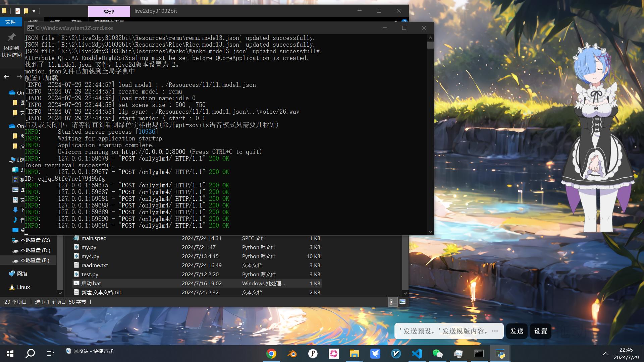644x362 pixels.
Task: Open the Quick Access Toolbar customize dropdown
Action: (x=34, y=11)
